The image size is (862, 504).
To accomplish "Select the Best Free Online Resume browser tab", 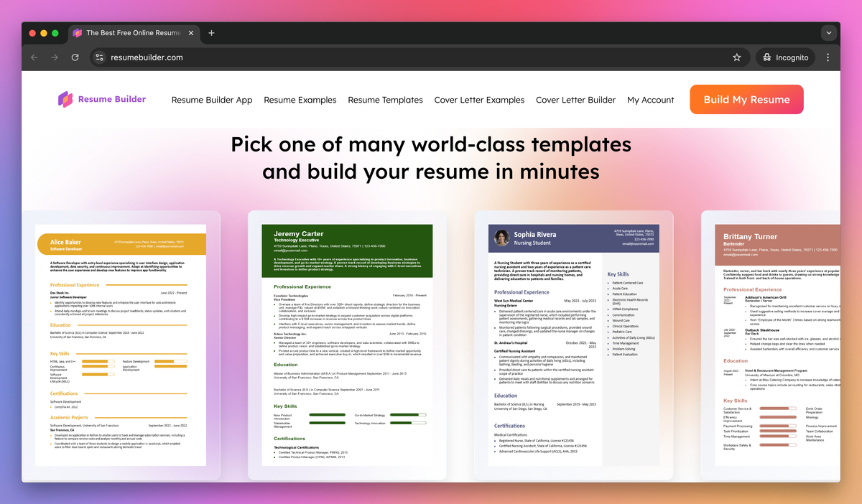I will 134,33.
